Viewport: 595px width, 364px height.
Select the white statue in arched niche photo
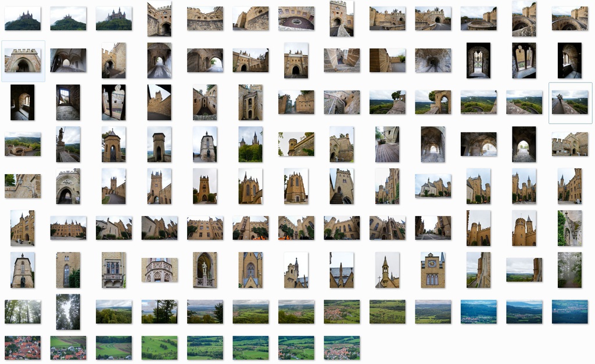pos(205,270)
